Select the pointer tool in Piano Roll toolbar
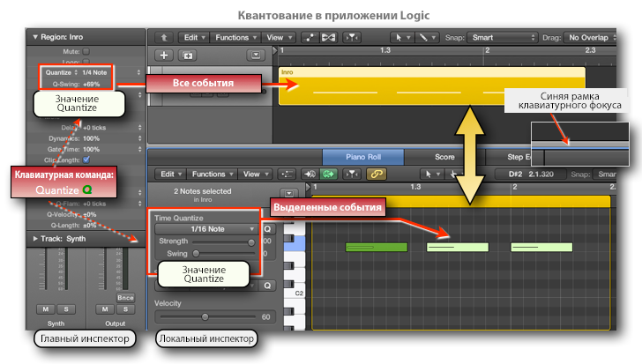 pyautogui.click(x=431, y=175)
